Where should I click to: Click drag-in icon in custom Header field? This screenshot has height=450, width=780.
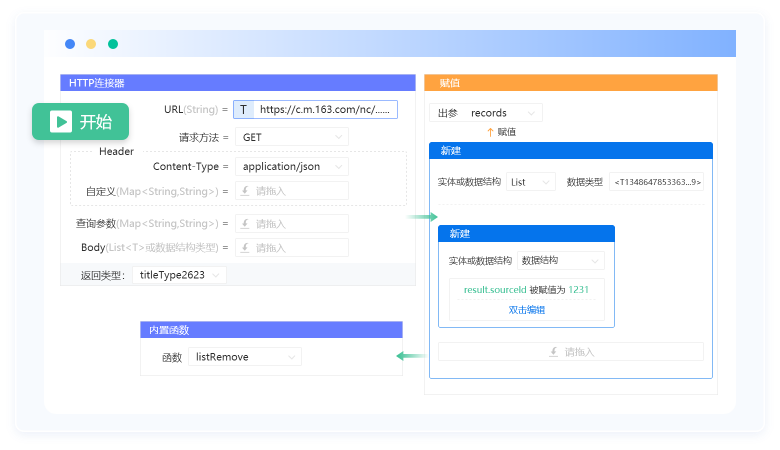point(245,191)
